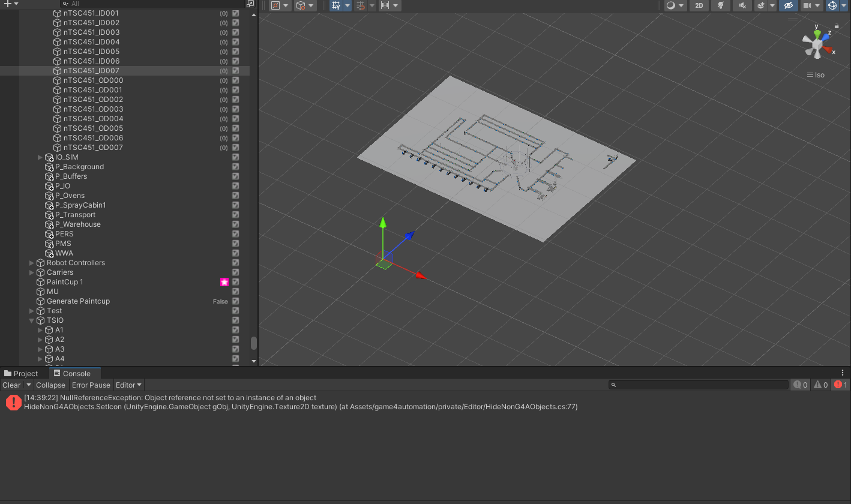851x504 pixels.
Task: Click the scene visibility picker icon beside search
Action: click(250, 4)
